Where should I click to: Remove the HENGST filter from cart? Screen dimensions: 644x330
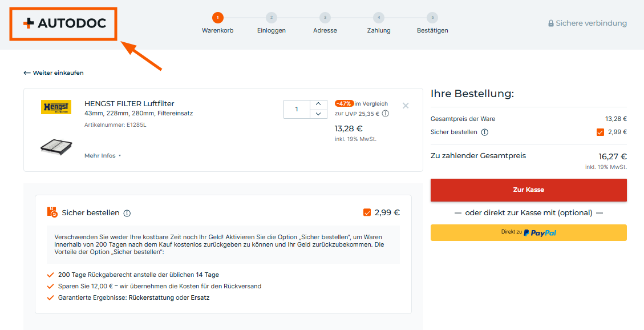click(x=406, y=106)
